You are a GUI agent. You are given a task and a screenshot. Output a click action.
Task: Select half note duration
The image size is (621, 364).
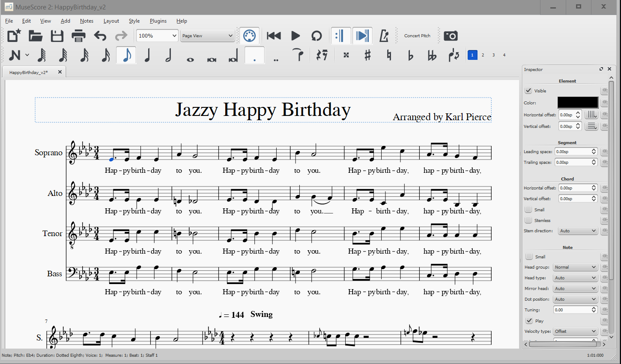pos(169,55)
